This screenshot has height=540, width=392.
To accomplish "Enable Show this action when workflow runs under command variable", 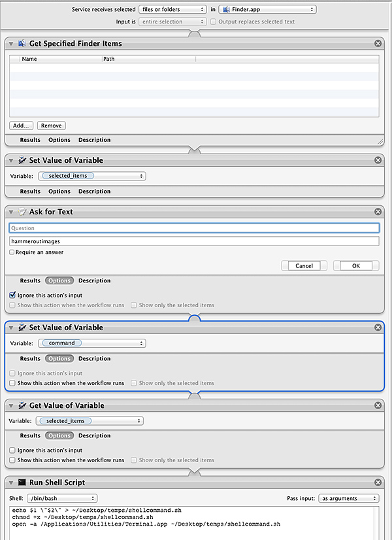I will (x=12, y=383).
